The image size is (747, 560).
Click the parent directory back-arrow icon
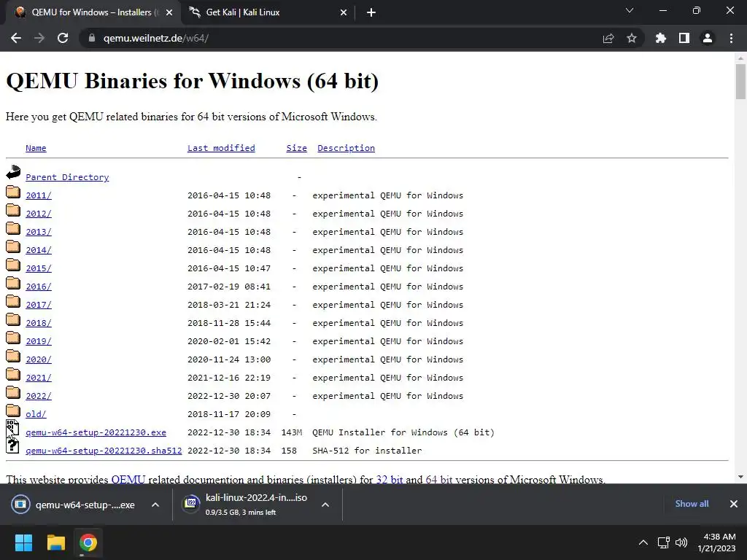pos(13,172)
